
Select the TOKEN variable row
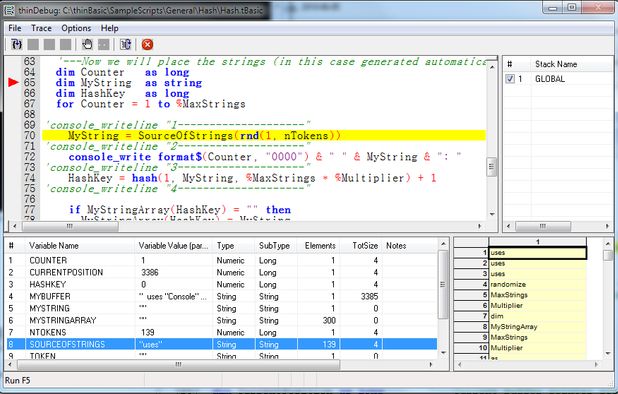(x=222, y=355)
